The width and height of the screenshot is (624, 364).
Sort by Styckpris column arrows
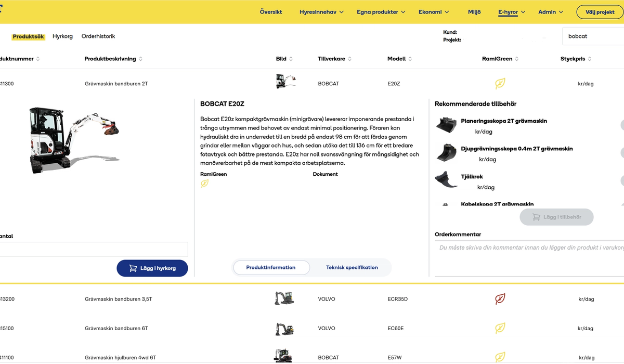590,59
